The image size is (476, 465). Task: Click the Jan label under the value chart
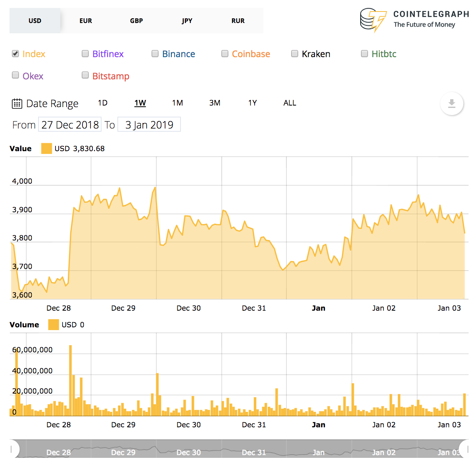pos(319,308)
